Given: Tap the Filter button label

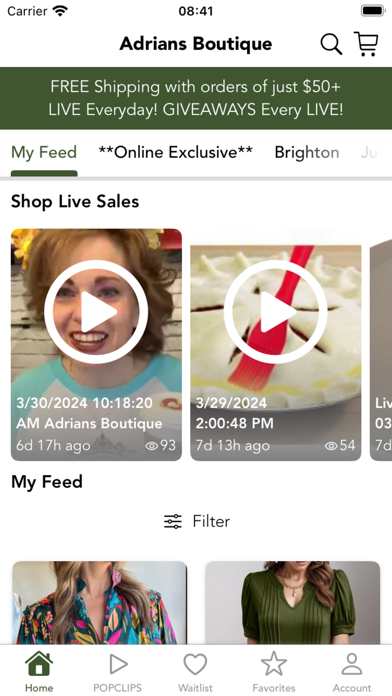Looking at the screenshot, I should click(x=211, y=521).
